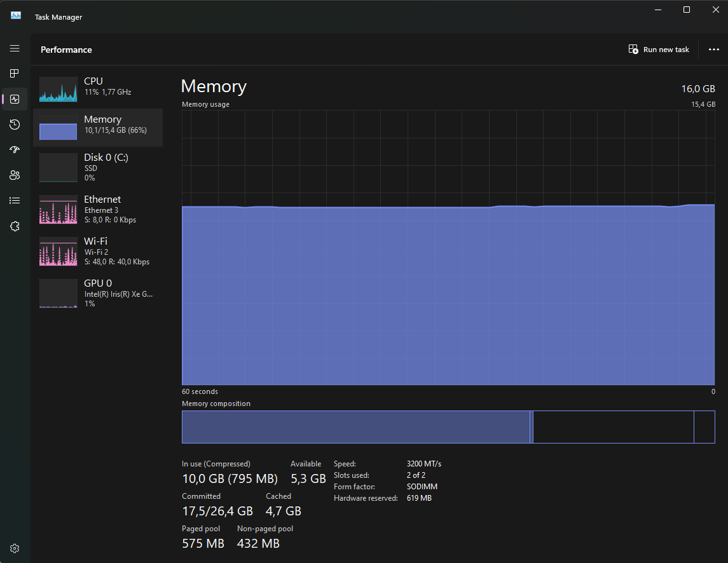Click the Task Manager window title
Image resolution: width=728 pixels, height=563 pixels.
tap(58, 17)
